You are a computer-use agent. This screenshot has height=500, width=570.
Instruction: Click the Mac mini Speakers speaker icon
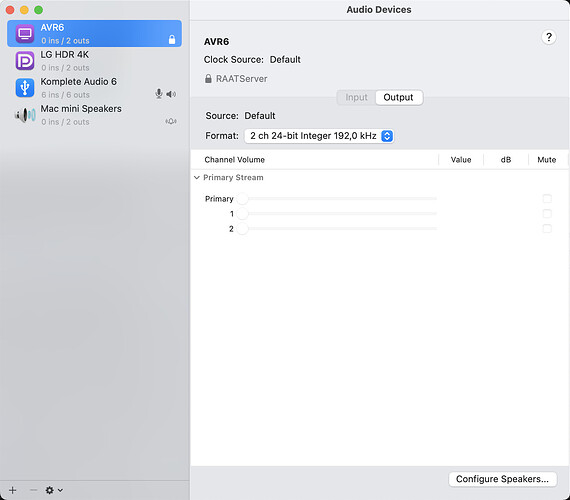tap(25, 115)
